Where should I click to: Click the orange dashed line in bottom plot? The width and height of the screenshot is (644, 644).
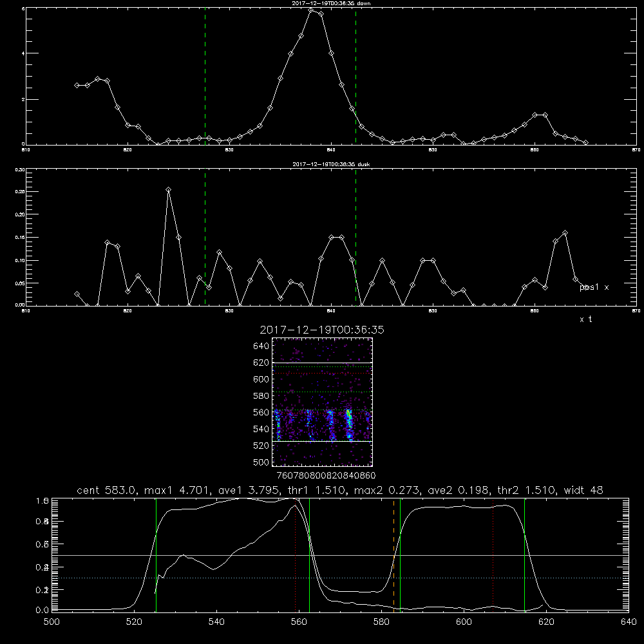point(394,554)
